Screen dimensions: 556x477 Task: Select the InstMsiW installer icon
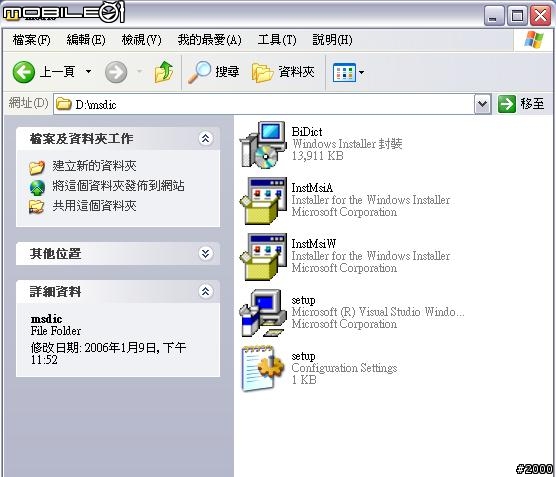tap(263, 257)
